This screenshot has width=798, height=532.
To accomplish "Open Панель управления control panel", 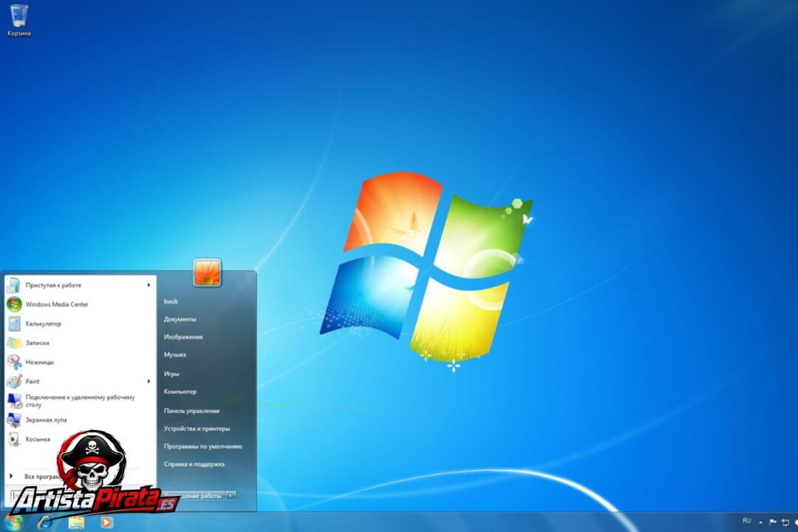I will tap(191, 411).
